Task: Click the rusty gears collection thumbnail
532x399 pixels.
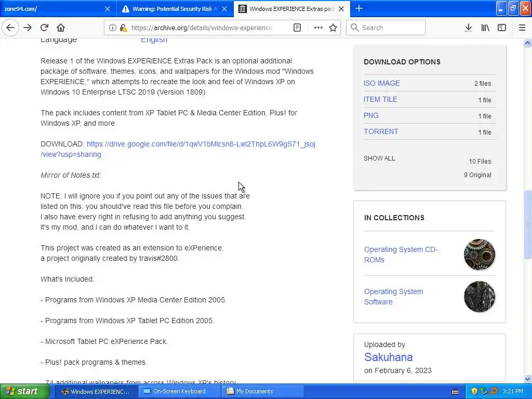Action: point(479,255)
